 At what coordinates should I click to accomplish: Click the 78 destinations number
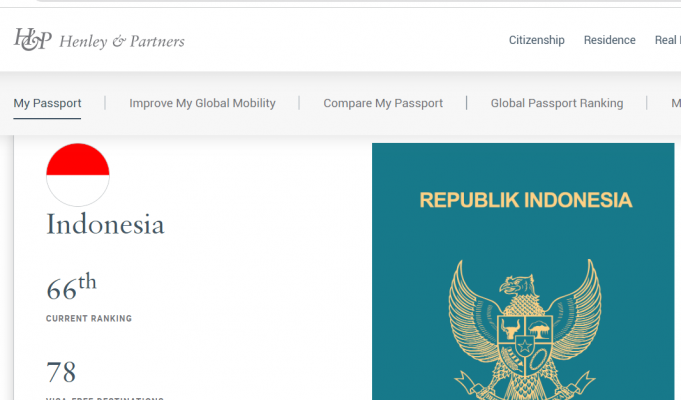pos(61,372)
